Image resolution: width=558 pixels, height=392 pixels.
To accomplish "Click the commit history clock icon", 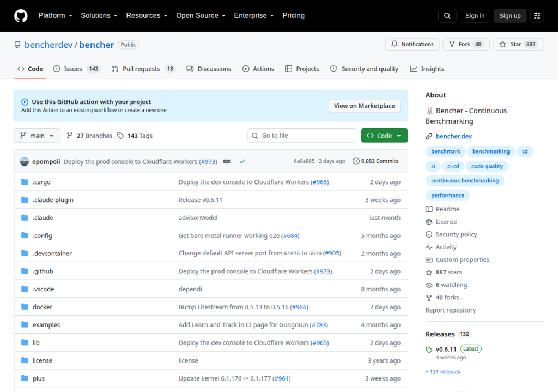I will [356, 161].
